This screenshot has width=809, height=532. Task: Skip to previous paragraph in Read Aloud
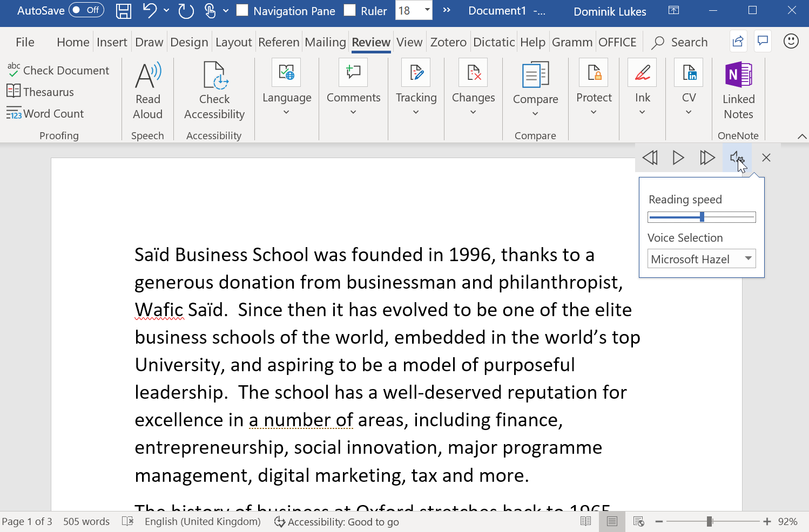pos(650,158)
